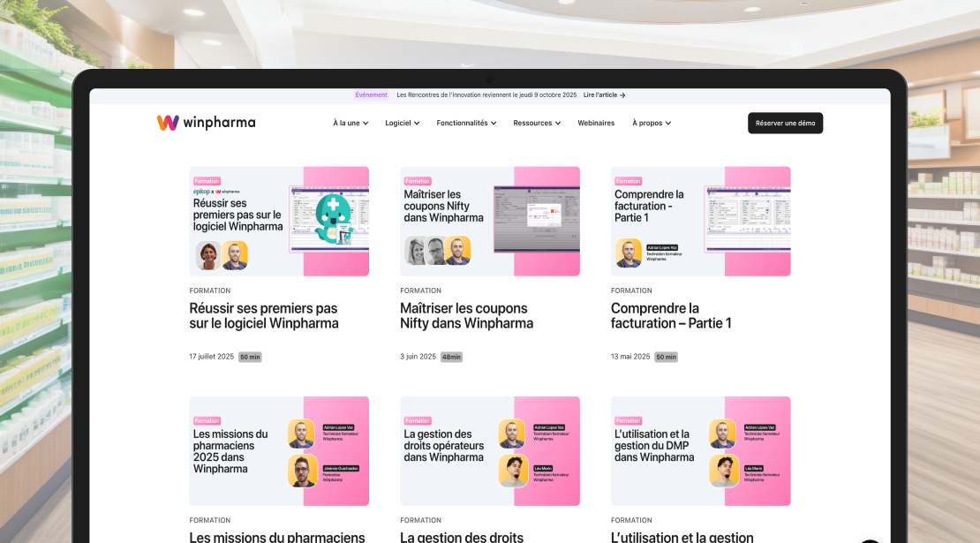
Task: Open the Lire l'article link
Action: coord(600,95)
